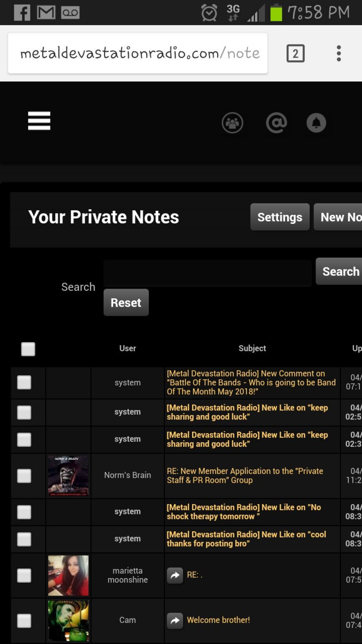Open the browser three-dot overflow menu
This screenshot has height=644, width=362.
(339, 53)
